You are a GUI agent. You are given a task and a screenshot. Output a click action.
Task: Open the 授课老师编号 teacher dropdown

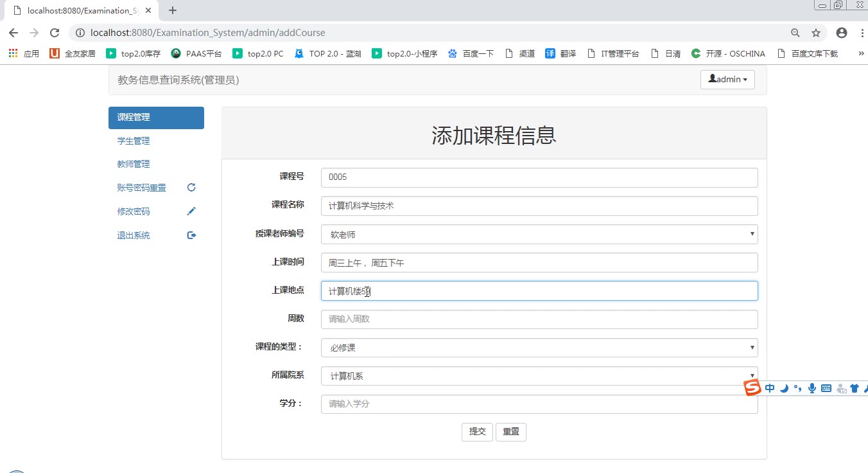(539, 235)
